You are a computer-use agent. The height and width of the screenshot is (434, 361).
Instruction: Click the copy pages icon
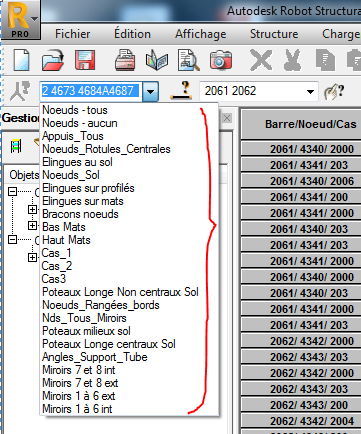[x=325, y=60]
